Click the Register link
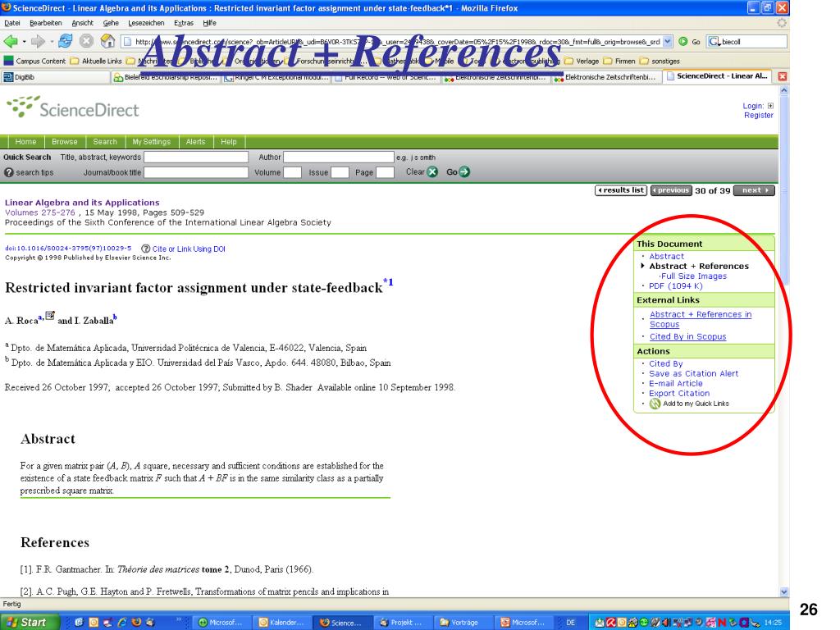Screen dimensions: 840x630 click(759, 115)
